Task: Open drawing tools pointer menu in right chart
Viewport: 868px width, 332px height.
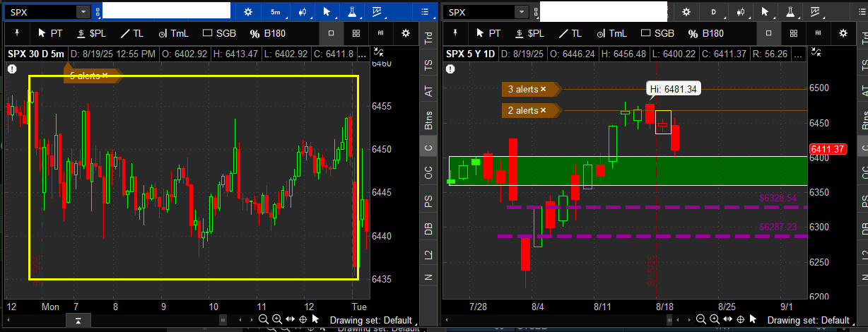Action: (x=765, y=12)
